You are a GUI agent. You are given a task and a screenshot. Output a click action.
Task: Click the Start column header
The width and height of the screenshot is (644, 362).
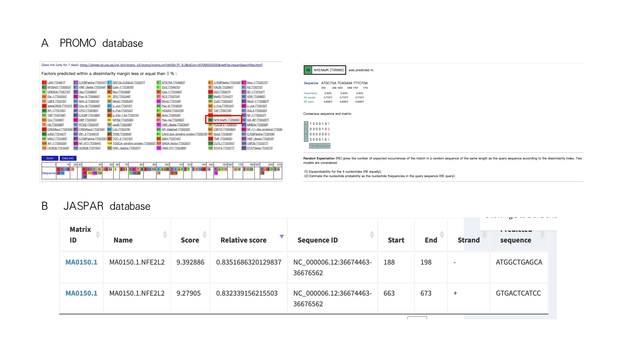(x=396, y=240)
